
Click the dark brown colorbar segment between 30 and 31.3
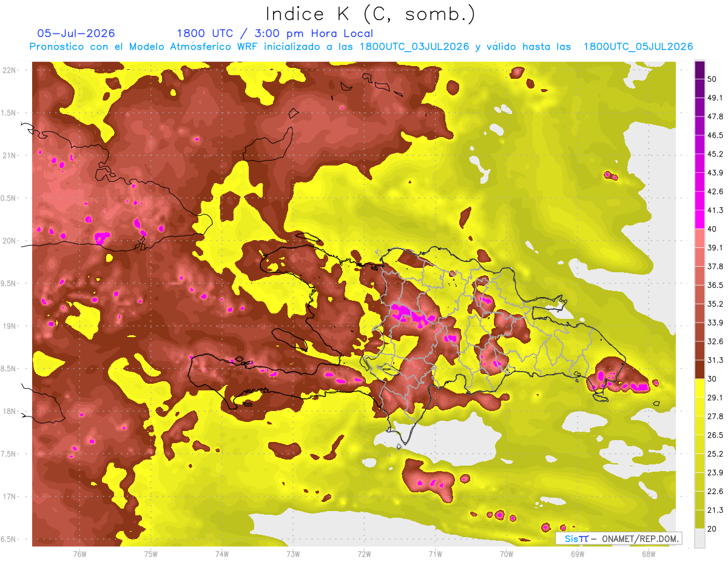coord(699,370)
